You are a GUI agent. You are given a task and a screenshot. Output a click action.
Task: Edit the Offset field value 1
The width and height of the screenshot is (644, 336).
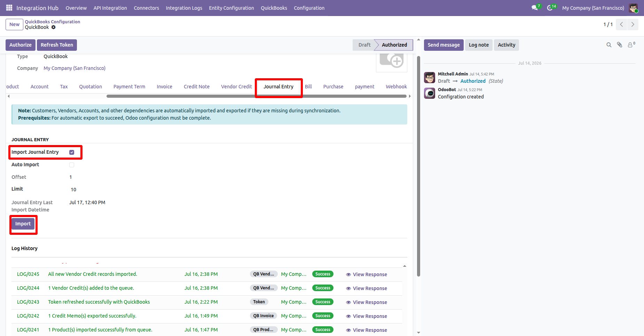click(71, 177)
